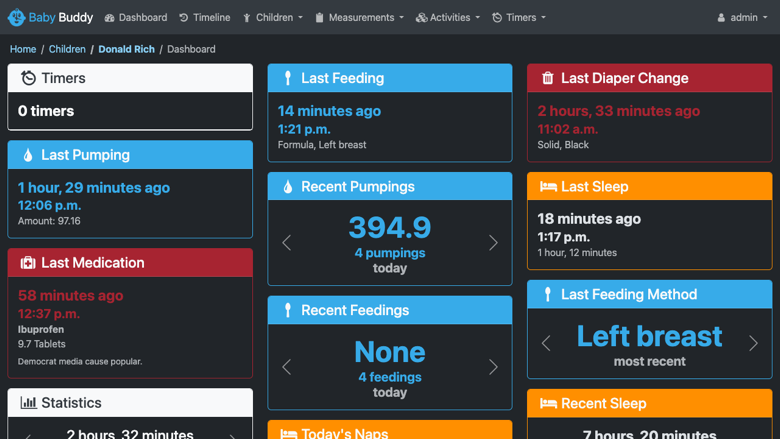Click the bed icon in Last Sleep header

click(548, 186)
